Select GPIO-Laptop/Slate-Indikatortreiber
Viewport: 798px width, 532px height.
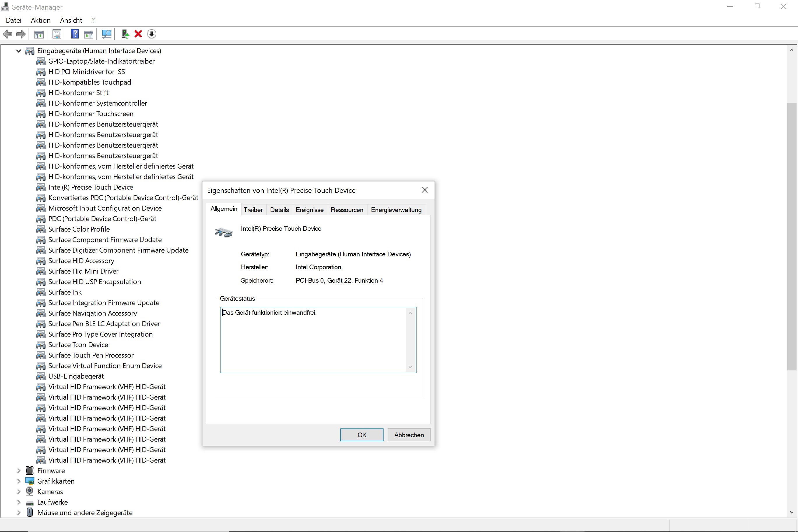coord(101,61)
